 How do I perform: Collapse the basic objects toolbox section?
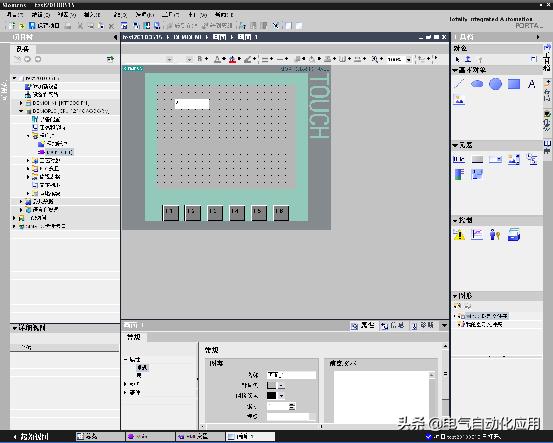click(455, 70)
